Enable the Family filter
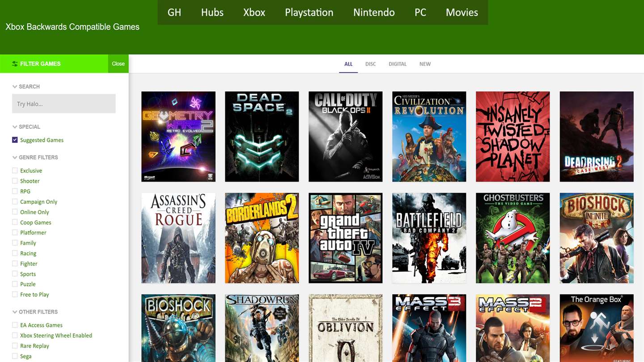 tap(15, 243)
